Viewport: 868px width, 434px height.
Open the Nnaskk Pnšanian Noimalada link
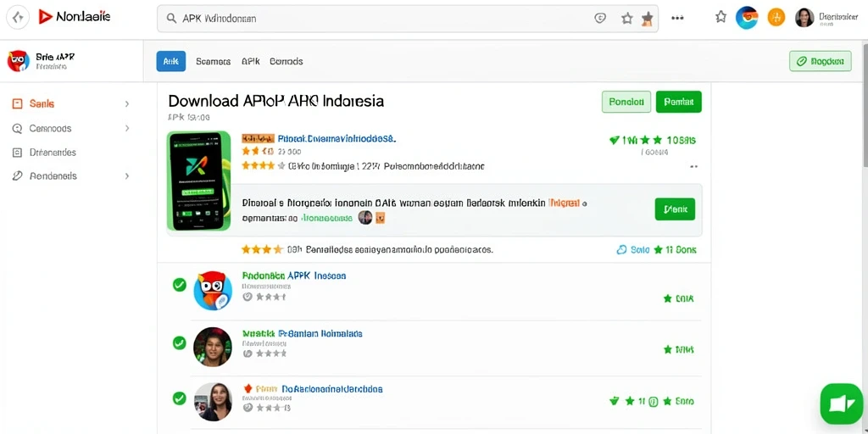[303, 334]
